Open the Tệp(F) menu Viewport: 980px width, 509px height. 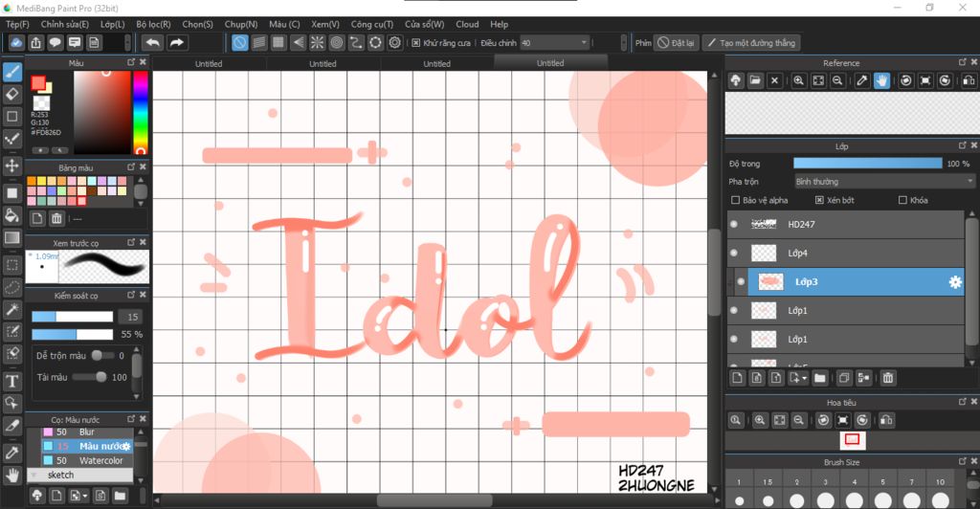[x=17, y=24]
